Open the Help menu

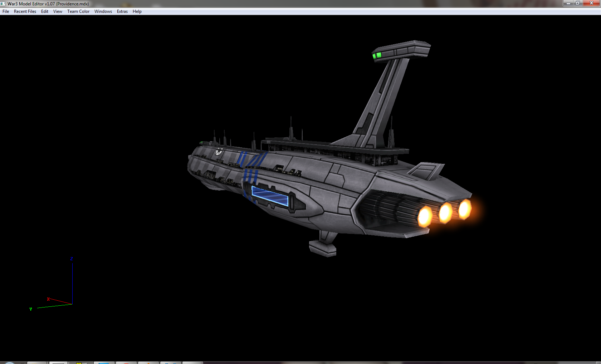[x=137, y=11]
